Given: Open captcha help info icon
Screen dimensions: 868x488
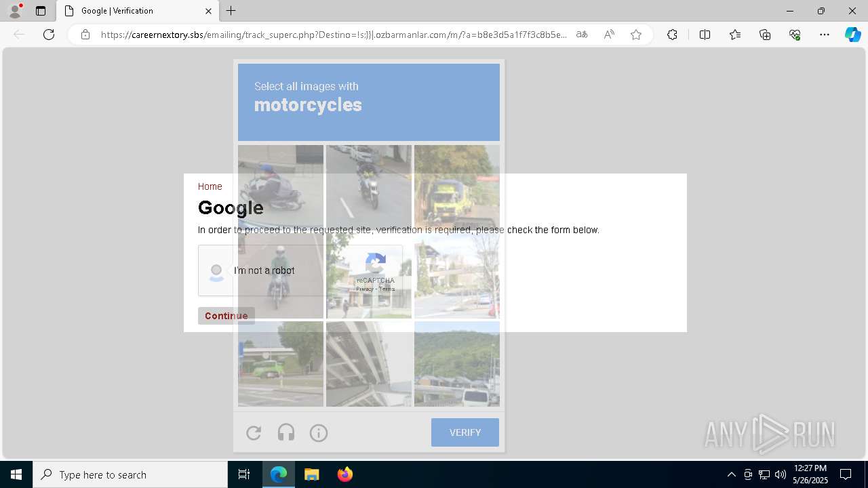Looking at the screenshot, I should coord(319,432).
